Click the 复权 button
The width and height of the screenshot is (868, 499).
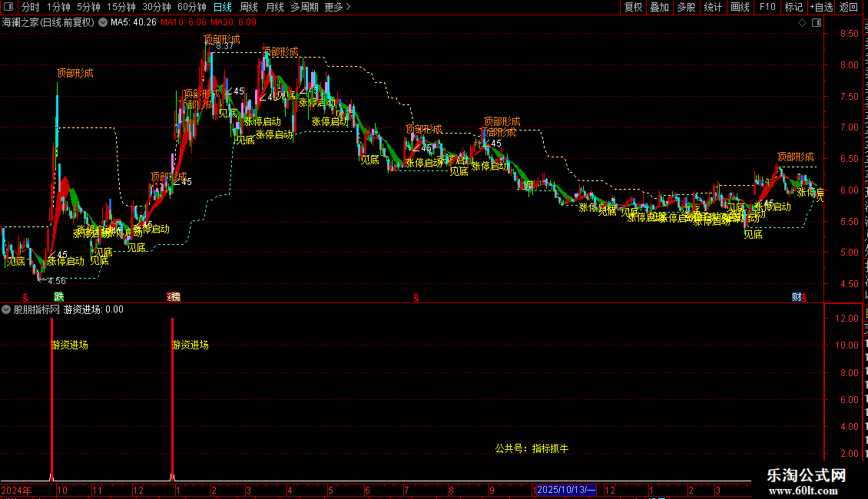633,7
